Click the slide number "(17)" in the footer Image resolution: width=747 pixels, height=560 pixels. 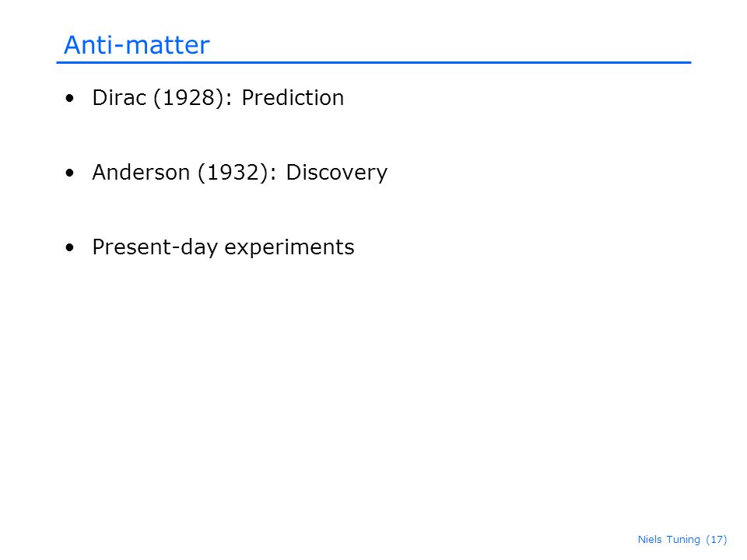[717, 540]
